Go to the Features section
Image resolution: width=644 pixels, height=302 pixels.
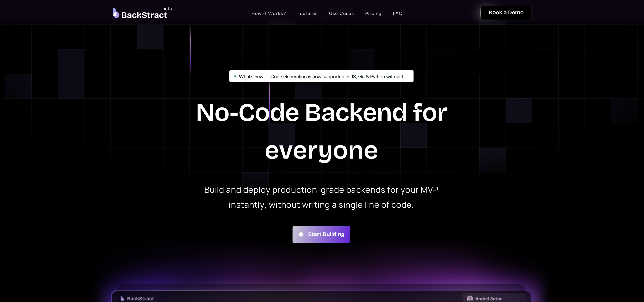(307, 14)
